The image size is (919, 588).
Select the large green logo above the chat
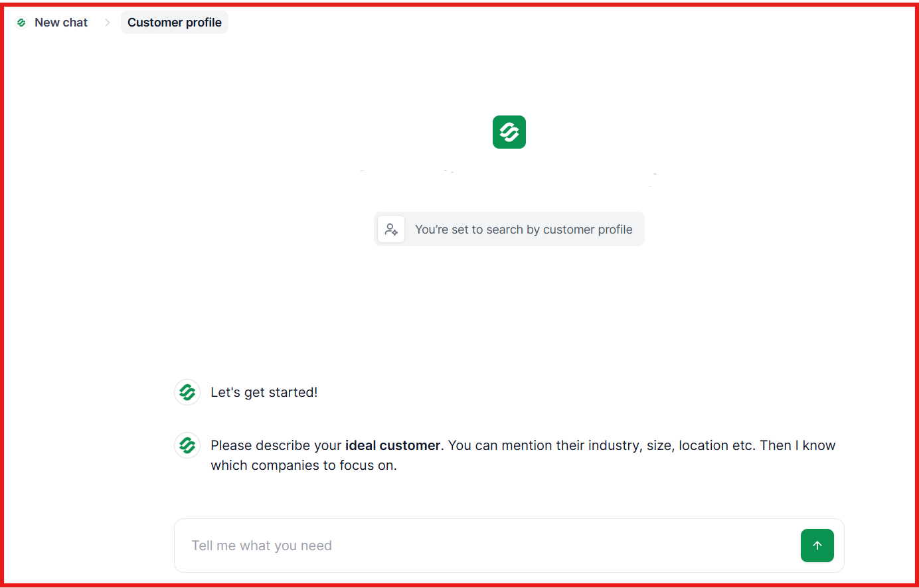[x=509, y=132]
